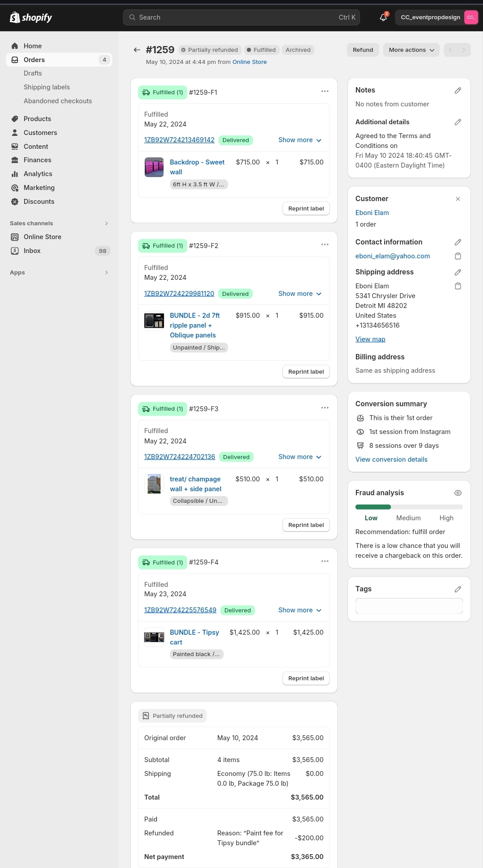This screenshot has width=483, height=868.
Task: Open Content in the sidebar
Action: click(x=36, y=147)
